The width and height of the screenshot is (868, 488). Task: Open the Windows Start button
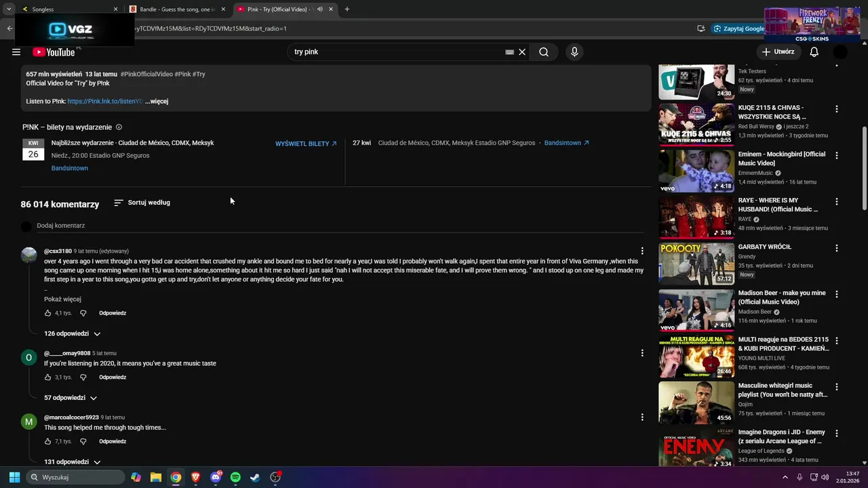click(14, 477)
